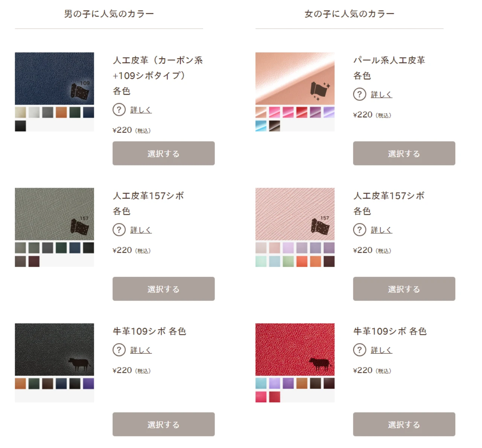Click question icon for girls' 牛革109シボ
The height and width of the screenshot is (448, 482).
[359, 350]
